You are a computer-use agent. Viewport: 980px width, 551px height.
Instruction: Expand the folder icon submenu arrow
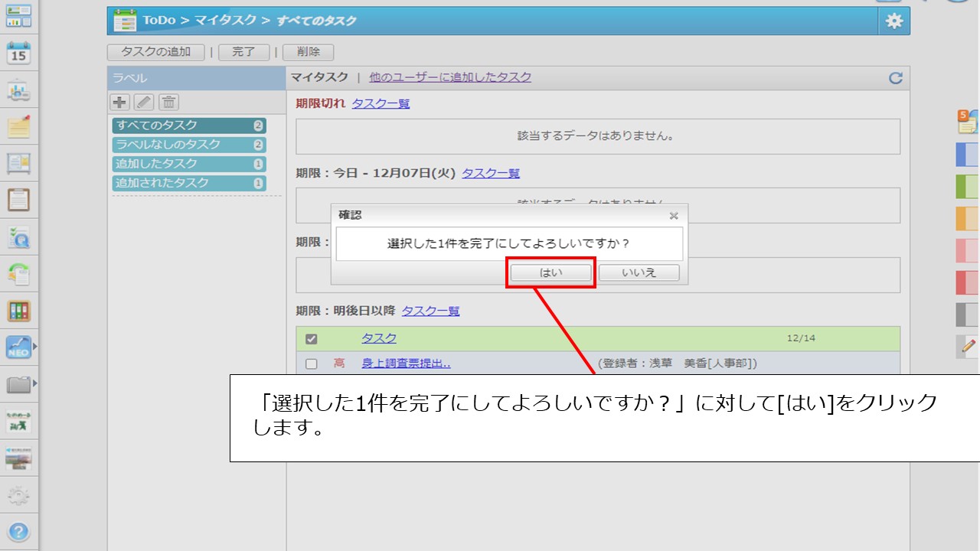34,383
